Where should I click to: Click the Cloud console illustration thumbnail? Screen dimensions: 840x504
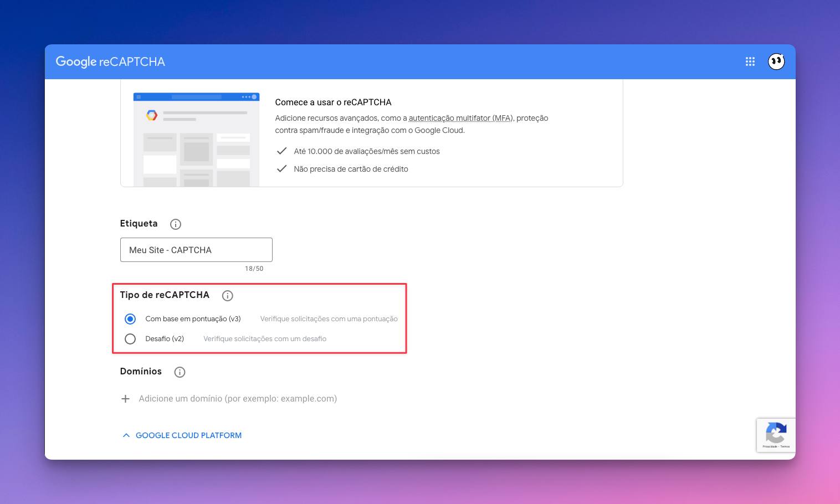196,140
